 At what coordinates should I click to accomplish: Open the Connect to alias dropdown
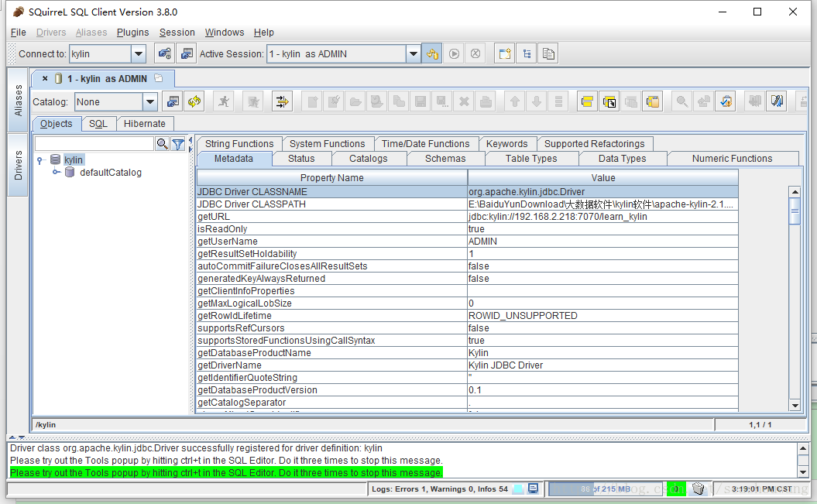tap(138, 53)
